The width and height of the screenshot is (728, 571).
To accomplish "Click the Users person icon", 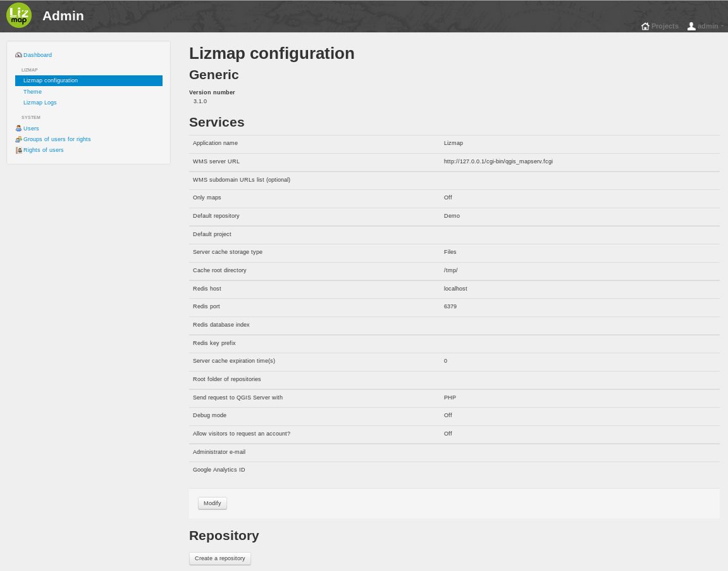I will point(18,129).
